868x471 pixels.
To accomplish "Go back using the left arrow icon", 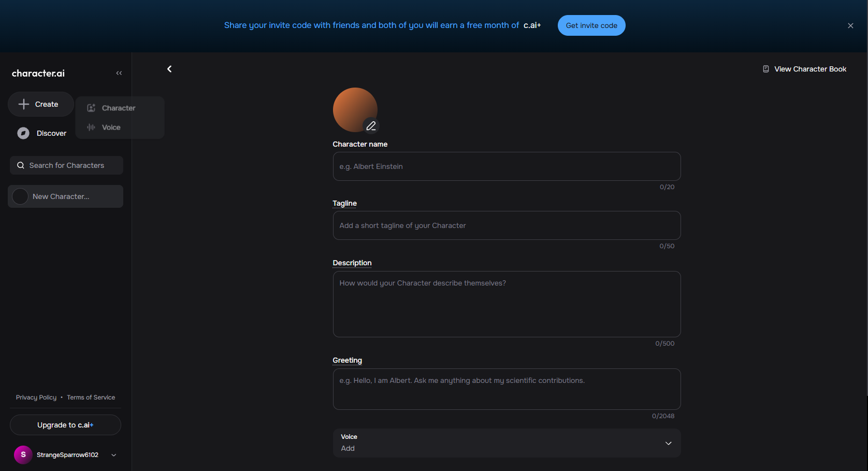I will coord(169,69).
